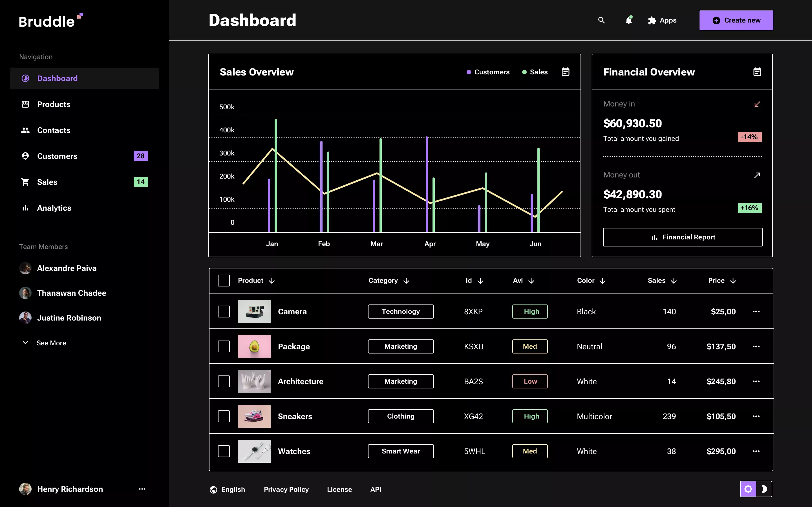The width and height of the screenshot is (812, 507).
Task: Open the search icon in the header
Action: click(601, 20)
